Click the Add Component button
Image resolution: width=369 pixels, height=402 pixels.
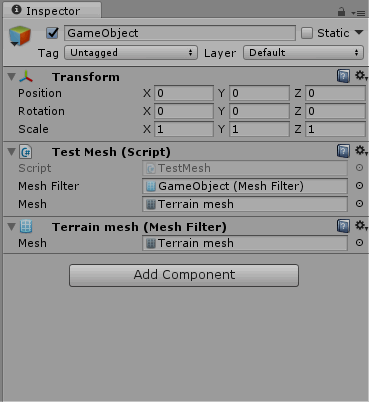184,275
